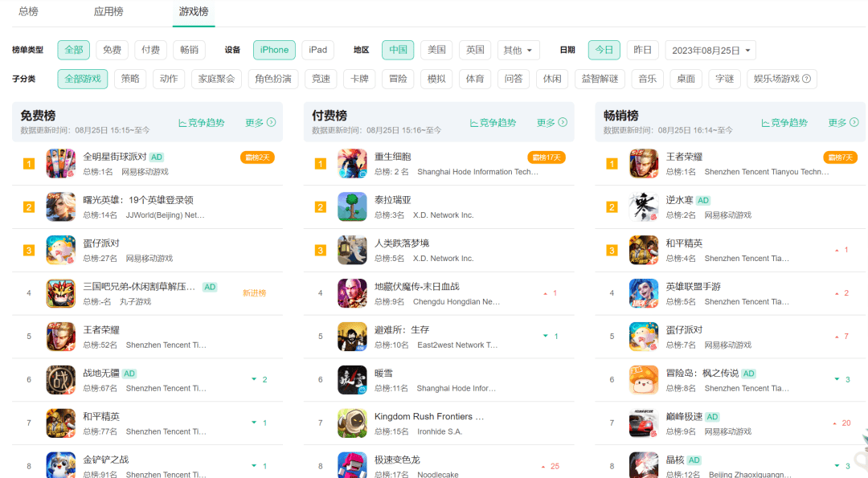Open the 蛋仔派对 icon in 免费榜
The height and width of the screenshot is (478, 868).
tap(60, 250)
